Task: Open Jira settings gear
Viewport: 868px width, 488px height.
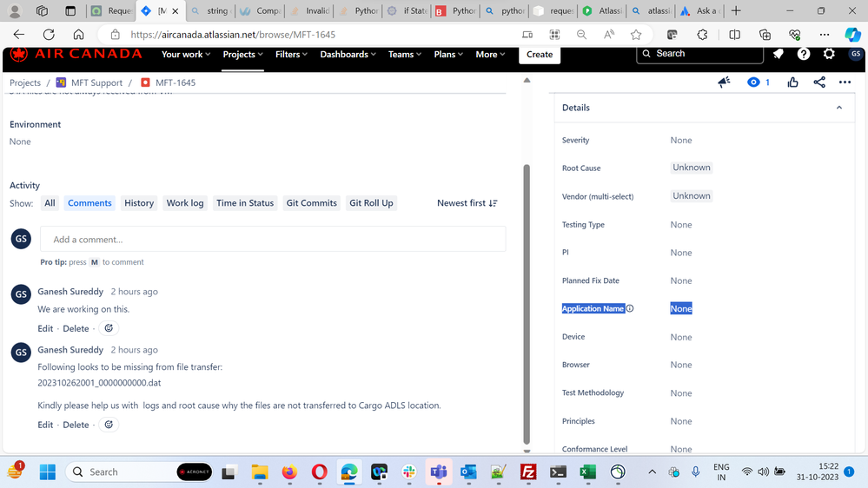Action: pyautogui.click(x=829, y=54)
